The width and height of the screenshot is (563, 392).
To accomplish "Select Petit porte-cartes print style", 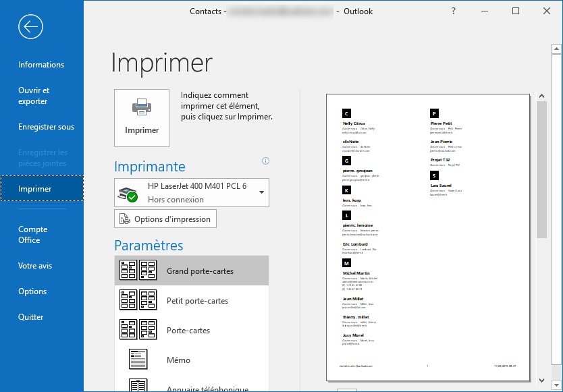I will (192, 300).
